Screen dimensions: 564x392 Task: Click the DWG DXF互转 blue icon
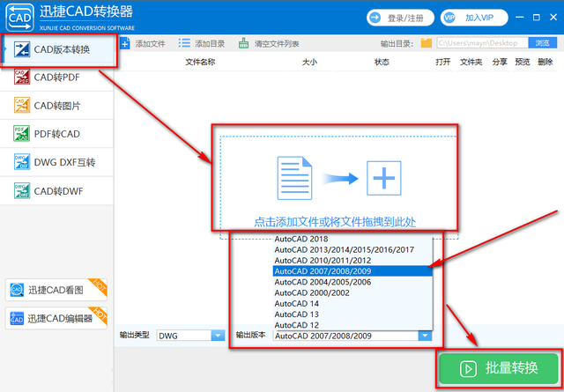click(x=22, y=162)
